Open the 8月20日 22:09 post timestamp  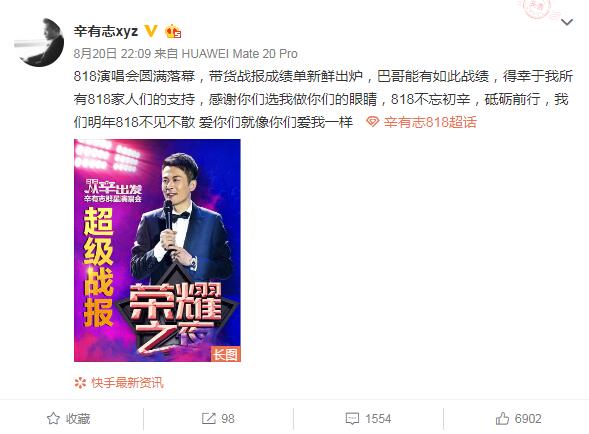[x=112, y=54]
